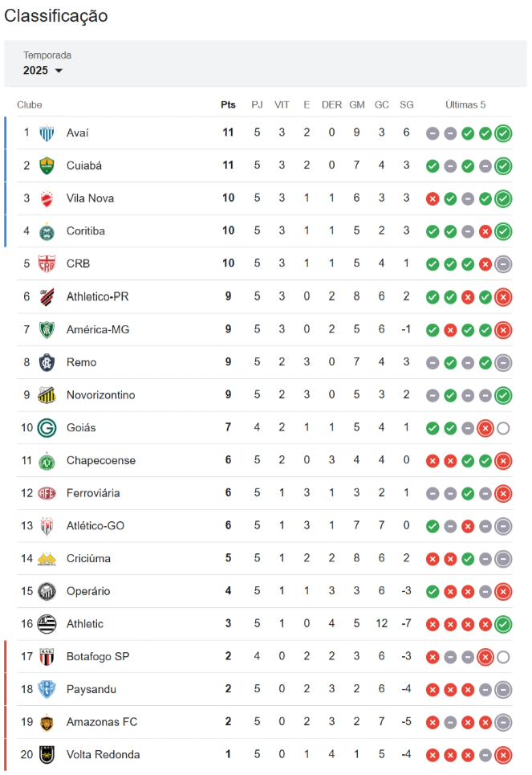Click the Novorizontino yellow-black crest
This screenshot has width=532, height=775.
click(x=47, y=395)
